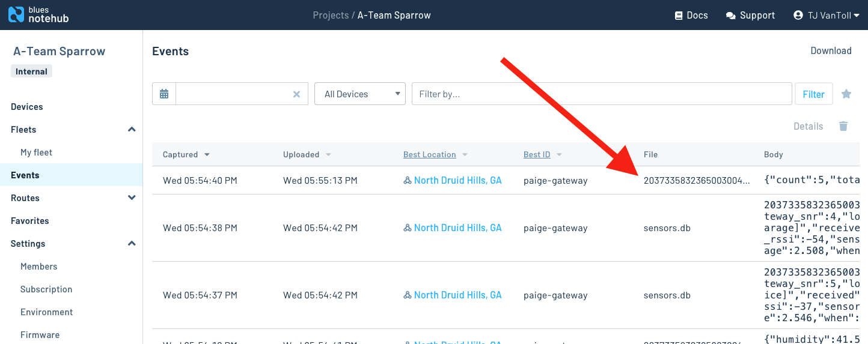Click uploaded time Wed 05:55:13 PM

pyautogui.click(x=320, y=180)
